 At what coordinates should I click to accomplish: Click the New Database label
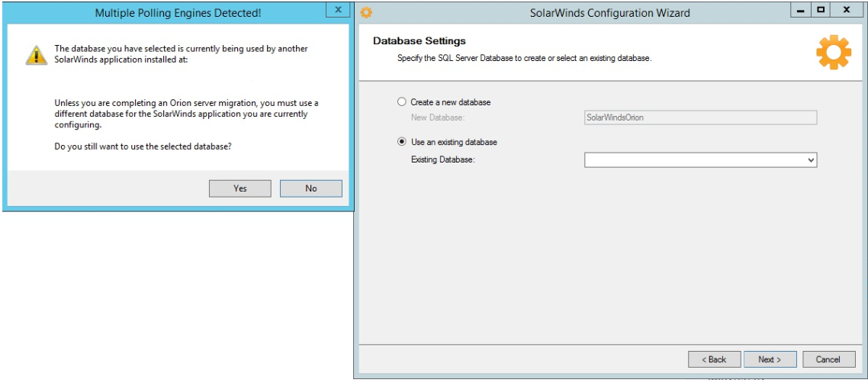pos(436,117)
